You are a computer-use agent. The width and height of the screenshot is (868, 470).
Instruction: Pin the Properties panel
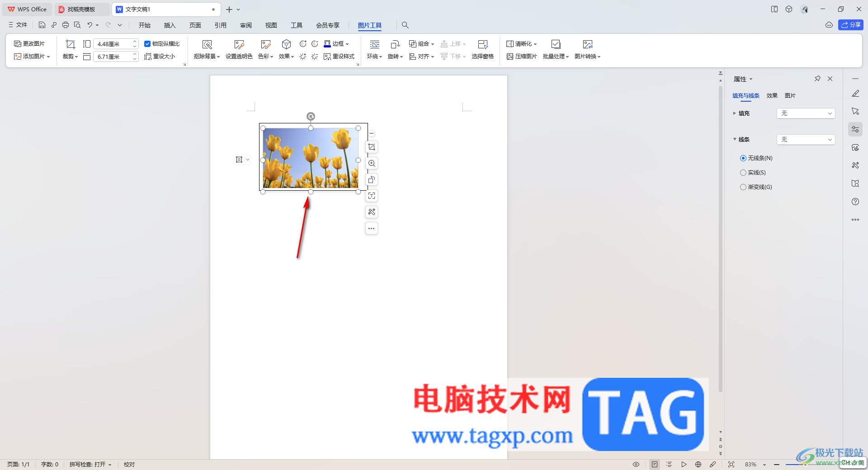[817, 79]
